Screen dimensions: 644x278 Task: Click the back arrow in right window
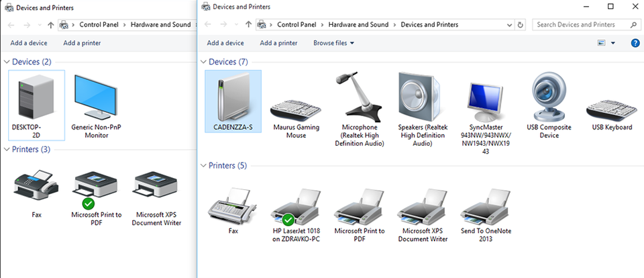[x=208, y=25]
